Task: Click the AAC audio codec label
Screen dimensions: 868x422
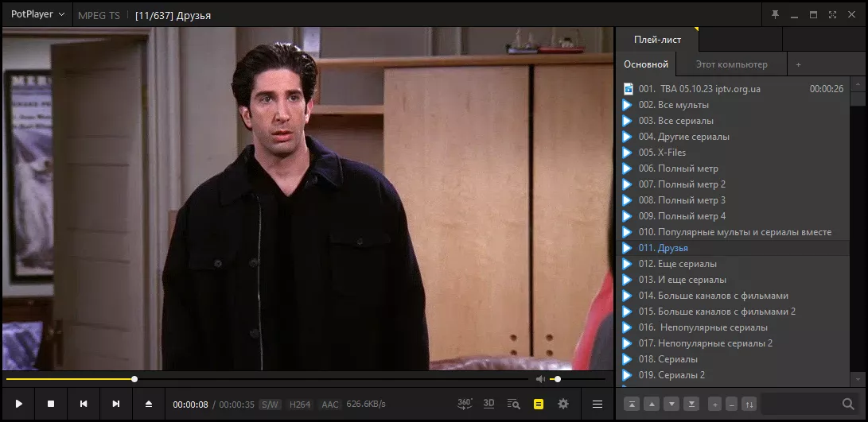Action: 330,405
